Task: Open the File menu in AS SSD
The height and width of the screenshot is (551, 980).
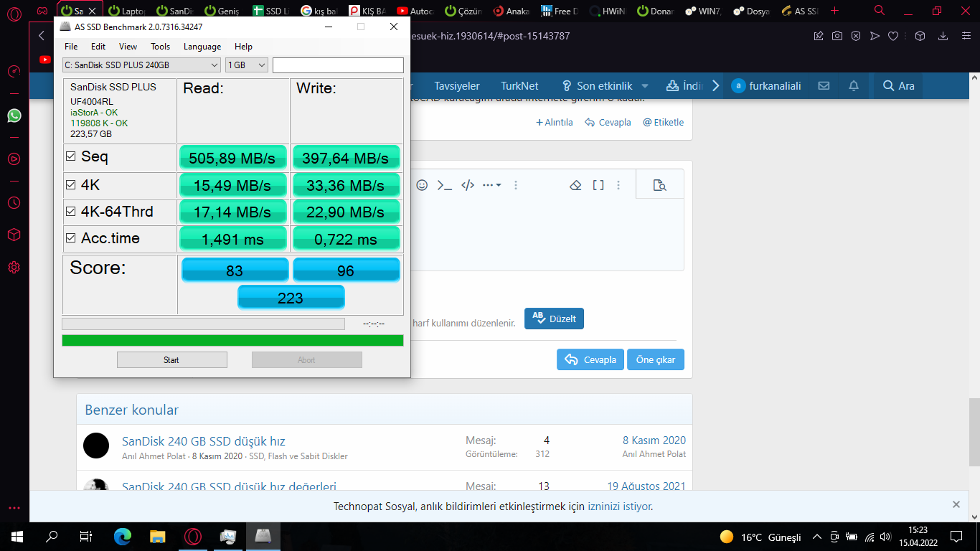Action: (x=71, y=47)
